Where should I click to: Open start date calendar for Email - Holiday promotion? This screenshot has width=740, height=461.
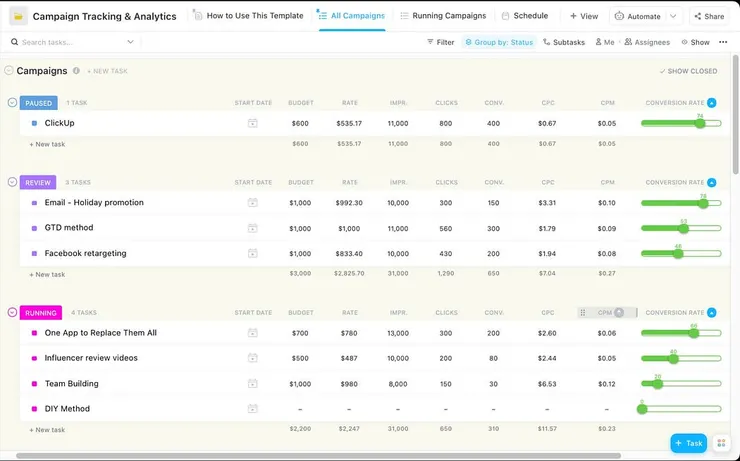click(252, 203)
